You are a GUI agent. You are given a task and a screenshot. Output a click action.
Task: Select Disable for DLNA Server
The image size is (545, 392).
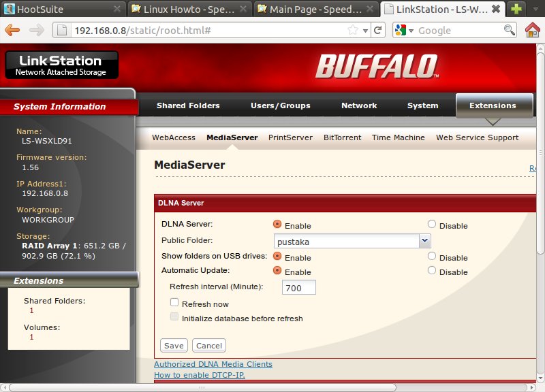(432, 225)
